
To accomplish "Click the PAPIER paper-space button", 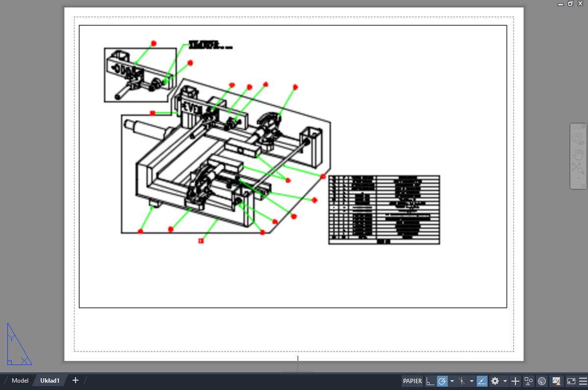I will [412, 381].
